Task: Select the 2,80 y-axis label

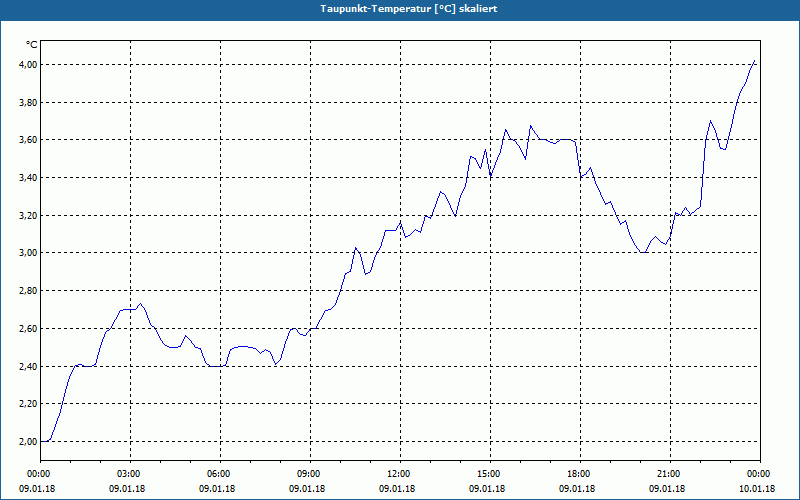Action: (x=29, y=291)
